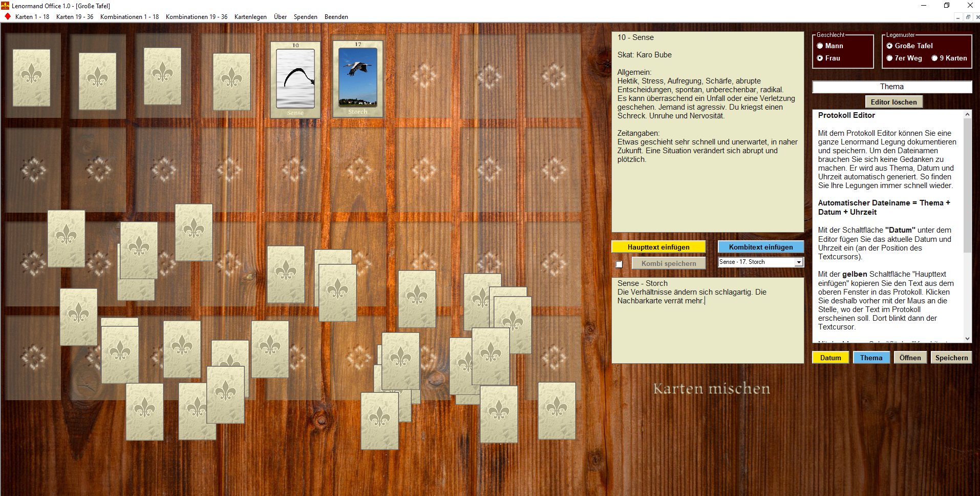Open the Sense - 17. Storch dropdown
This screenshot has height=496, width=980.
click(798, 262)
